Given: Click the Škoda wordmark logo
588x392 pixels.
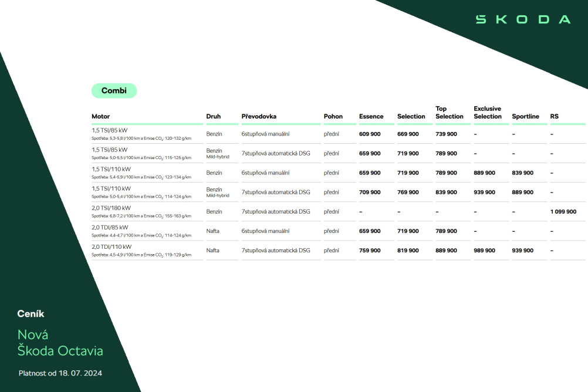Looking at the screenshot, I should [523, 19].
